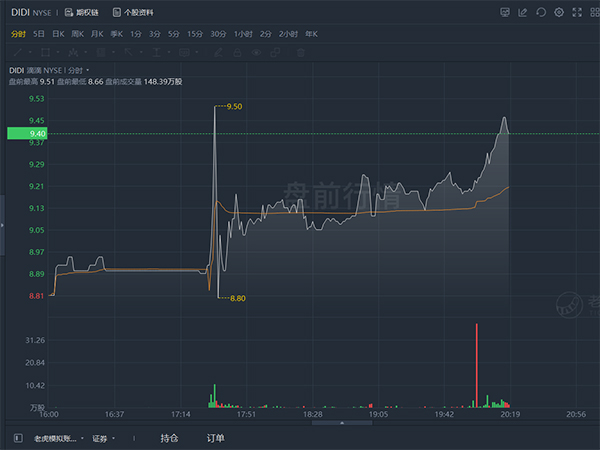Screen dimensions: 600x450
Task: Open the multi-chart grid layout icon
Action: 595,12
